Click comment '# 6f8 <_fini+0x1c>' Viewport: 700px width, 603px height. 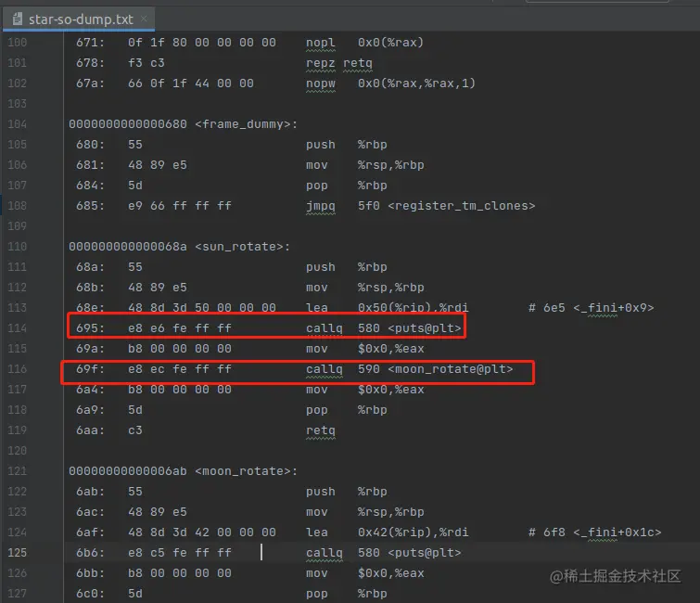594,532
